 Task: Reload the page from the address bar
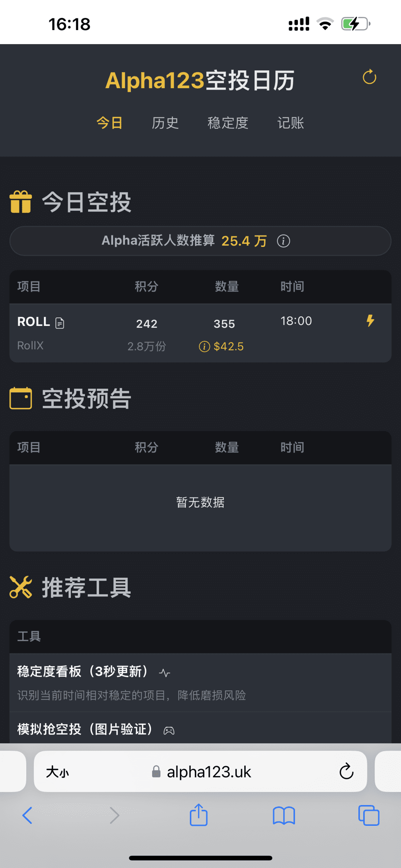(346, 772)
